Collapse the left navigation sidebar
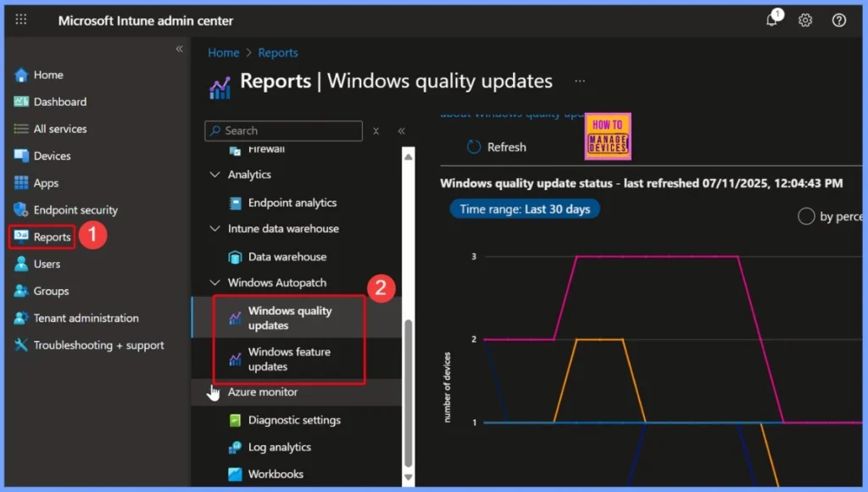The width and height of the screenshot is (868, 492). coord(180,48)
